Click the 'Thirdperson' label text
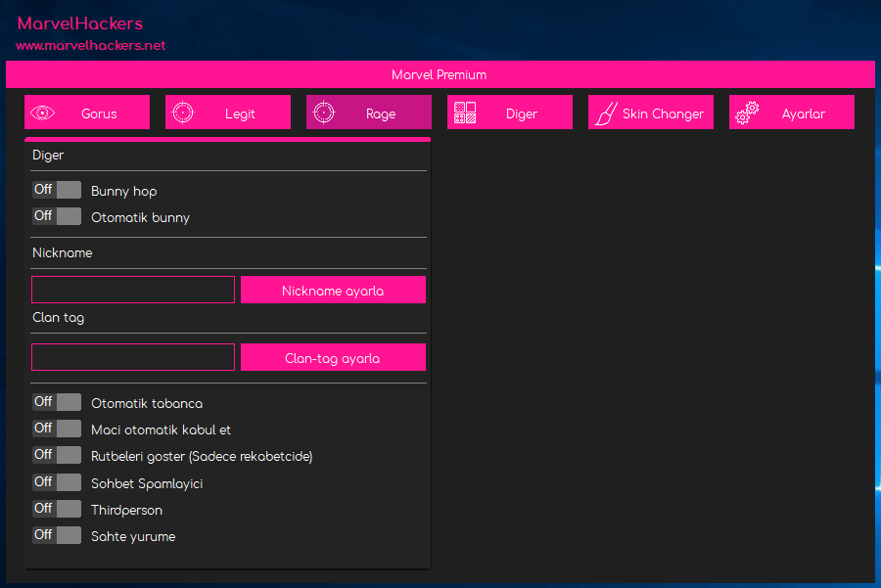 click(x=126, y=511)
